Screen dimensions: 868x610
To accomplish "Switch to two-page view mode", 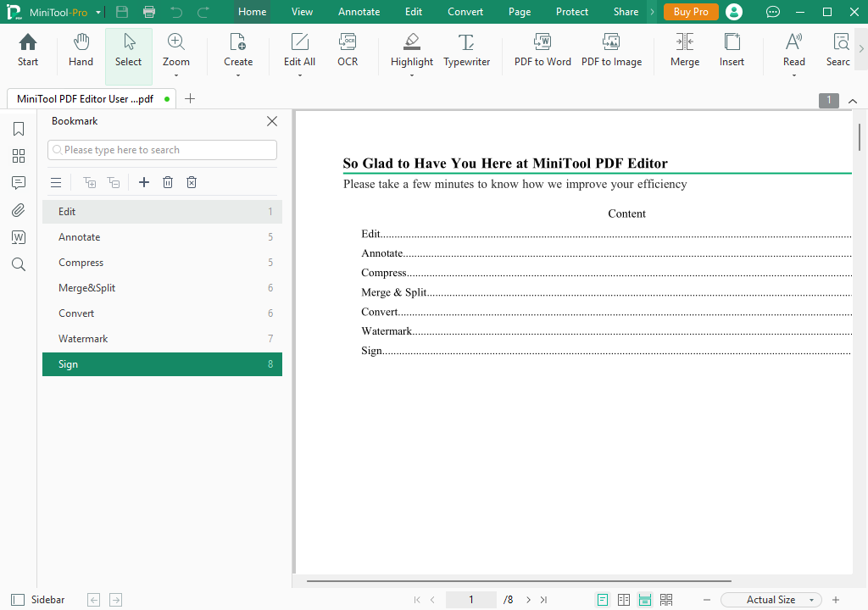I will 624,600.
